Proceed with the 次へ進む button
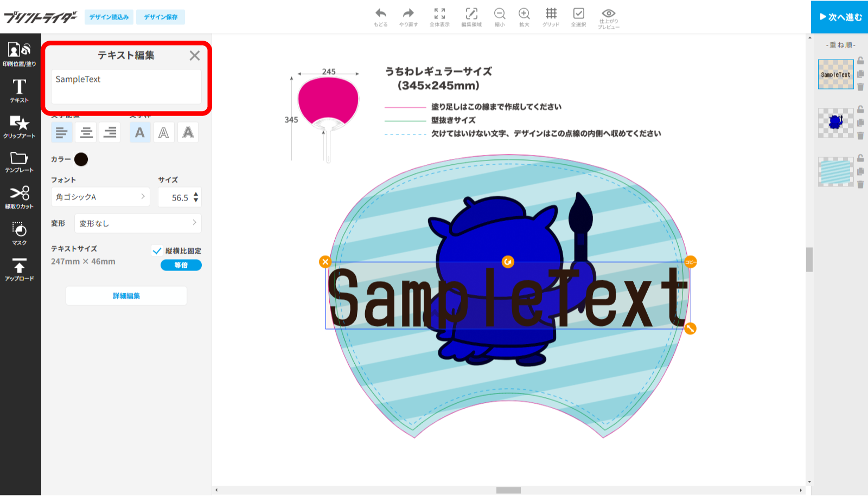 [840, 17]
